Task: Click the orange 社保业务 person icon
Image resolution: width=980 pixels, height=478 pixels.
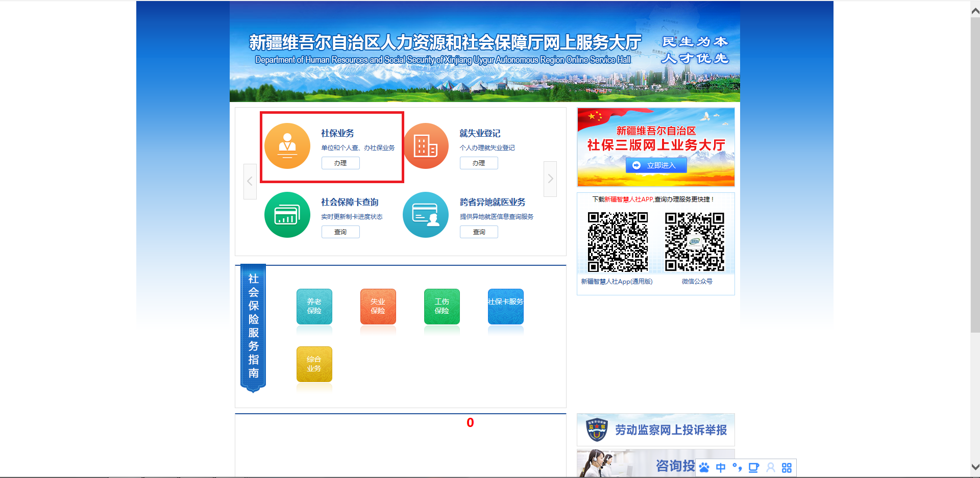Action: click(x=287, y=146)
